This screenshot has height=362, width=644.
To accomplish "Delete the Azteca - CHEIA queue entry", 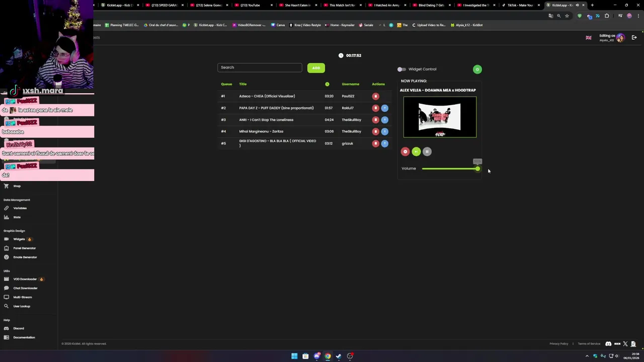I will coord(375,96).
